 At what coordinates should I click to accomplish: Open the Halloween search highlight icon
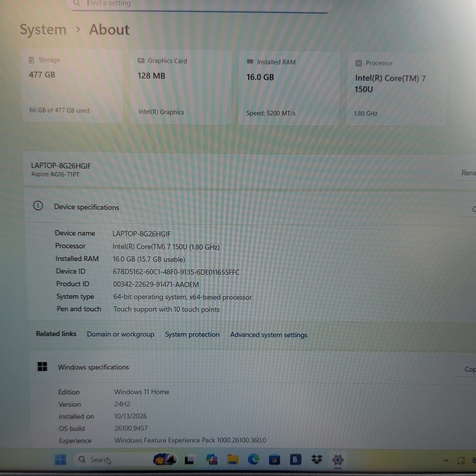pyautogui.click(x=164, y=459)
